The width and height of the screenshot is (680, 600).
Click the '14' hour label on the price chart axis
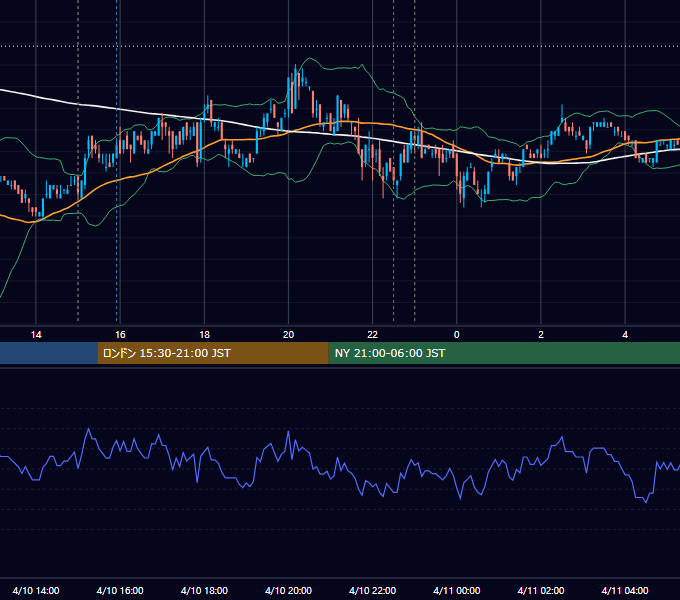36,335
